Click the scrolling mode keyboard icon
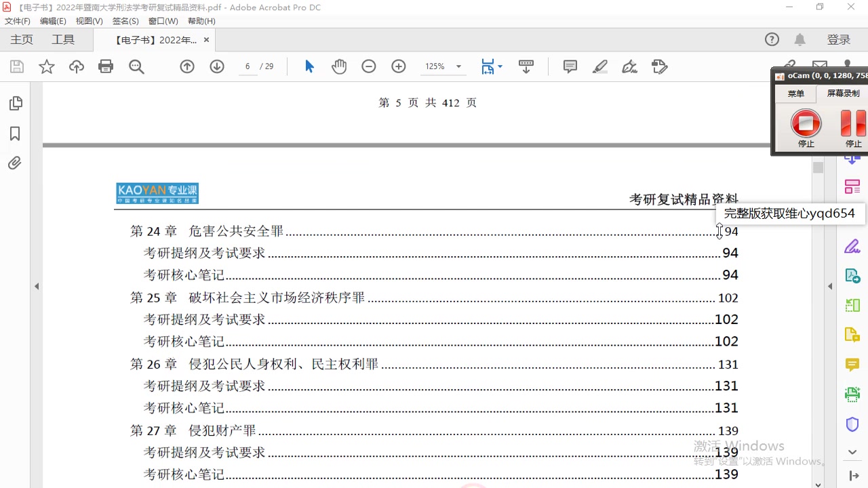 tap(526, 66)
